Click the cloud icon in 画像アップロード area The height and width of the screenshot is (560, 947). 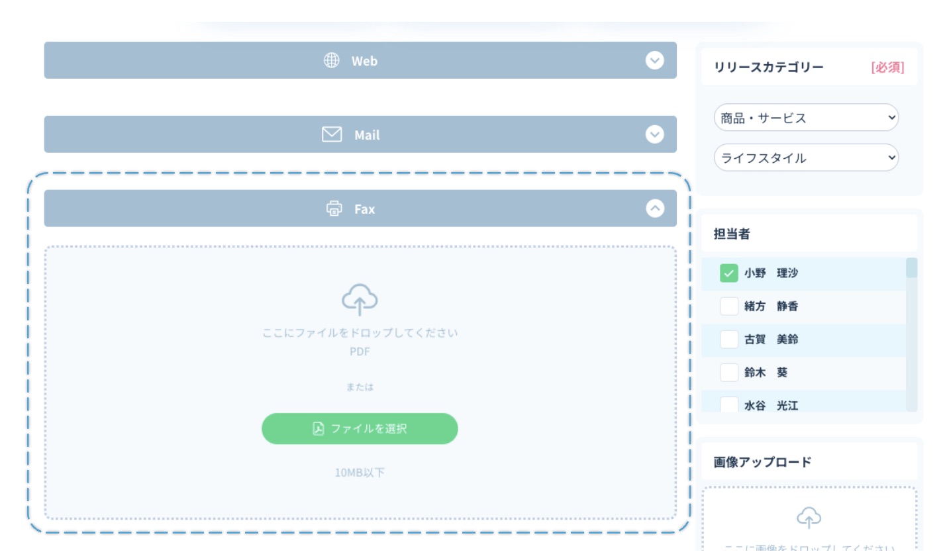(809, 517)
